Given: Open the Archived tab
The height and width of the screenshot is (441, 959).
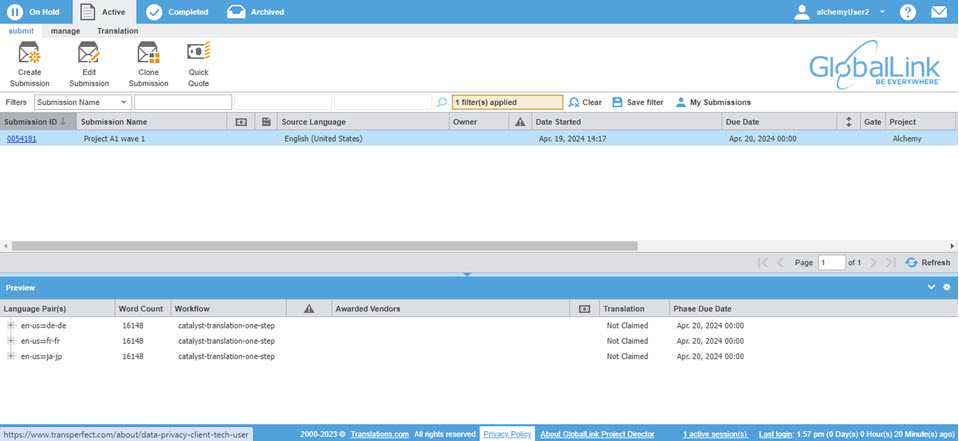Looking at the screenshot, I should coord(256,12).
